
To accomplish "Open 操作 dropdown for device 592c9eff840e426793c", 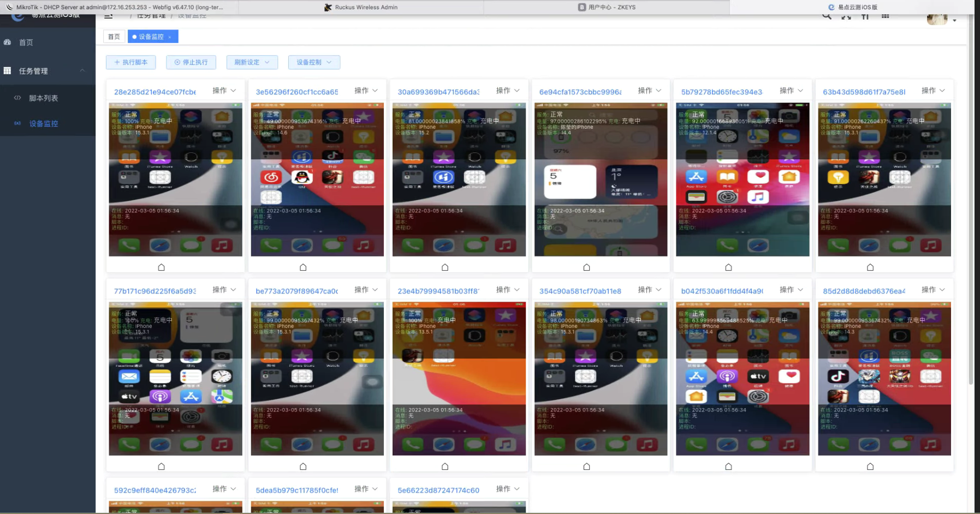I will [x=224, y=489].
